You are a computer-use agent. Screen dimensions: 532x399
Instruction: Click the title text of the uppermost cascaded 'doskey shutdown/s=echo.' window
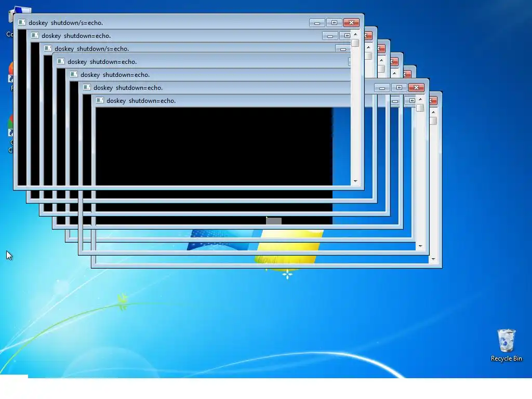(x=66, y=23)
